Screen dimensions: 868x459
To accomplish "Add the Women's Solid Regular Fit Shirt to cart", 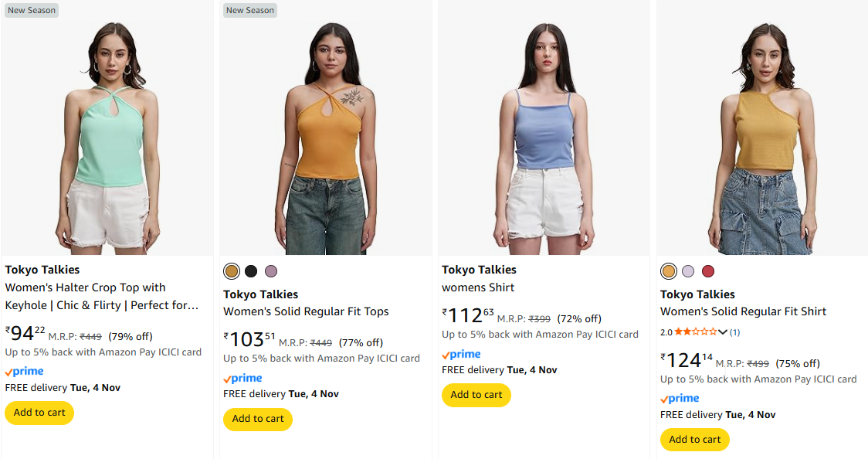I will point(695,440).
